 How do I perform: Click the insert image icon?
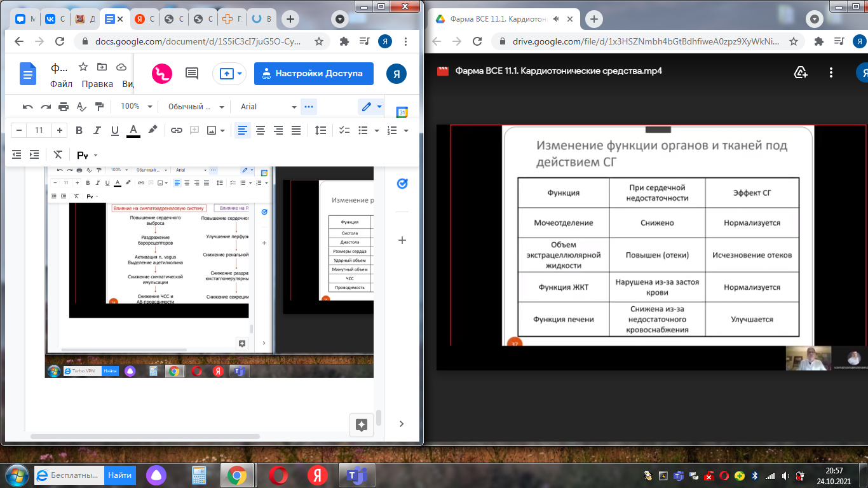[x=212, y=130]
